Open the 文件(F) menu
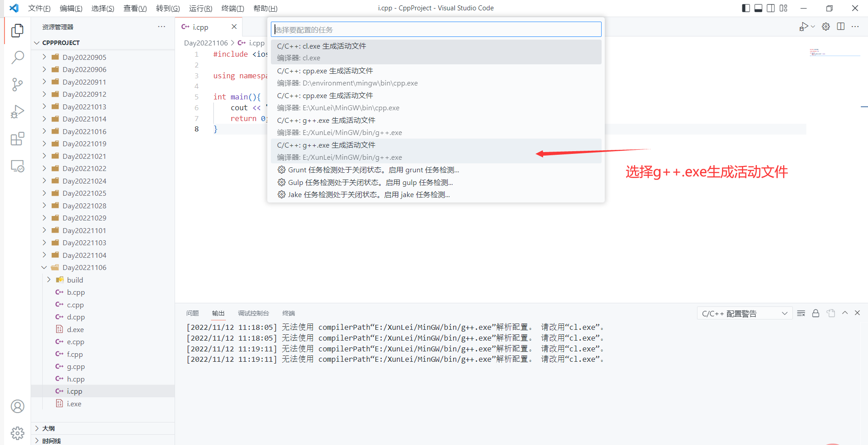The height and width of the screenshot is (445, 868). [39, 8]
